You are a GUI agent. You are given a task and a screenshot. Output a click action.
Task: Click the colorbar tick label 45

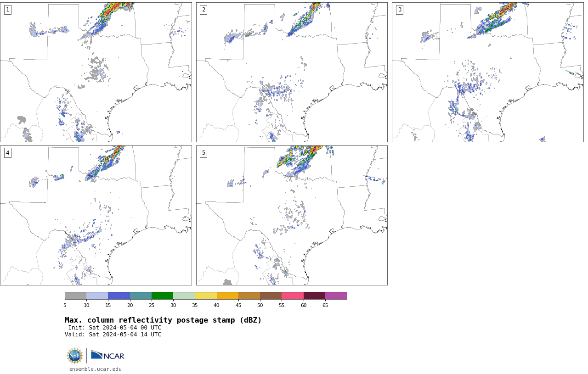[238, 305]
